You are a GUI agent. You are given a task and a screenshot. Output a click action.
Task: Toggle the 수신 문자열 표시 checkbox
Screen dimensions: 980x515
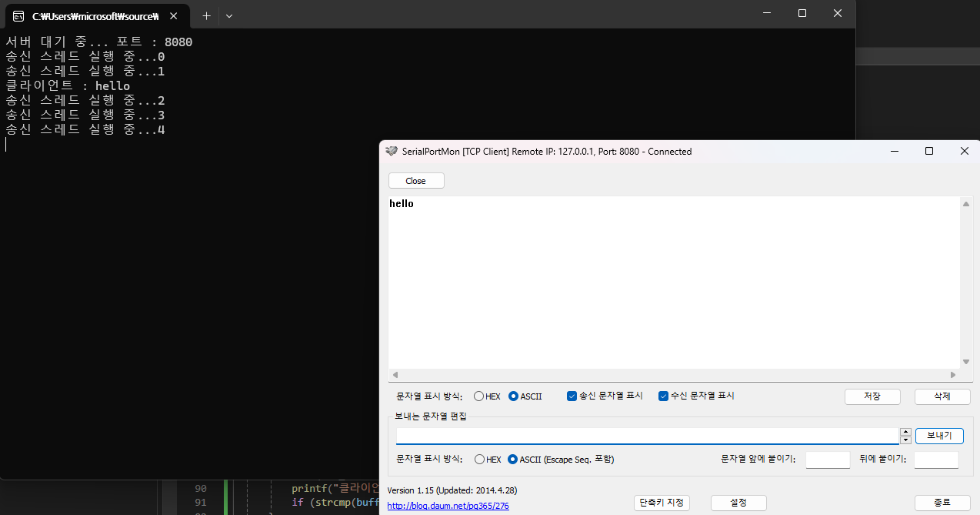pyautogui.click(x=696, y=396)
